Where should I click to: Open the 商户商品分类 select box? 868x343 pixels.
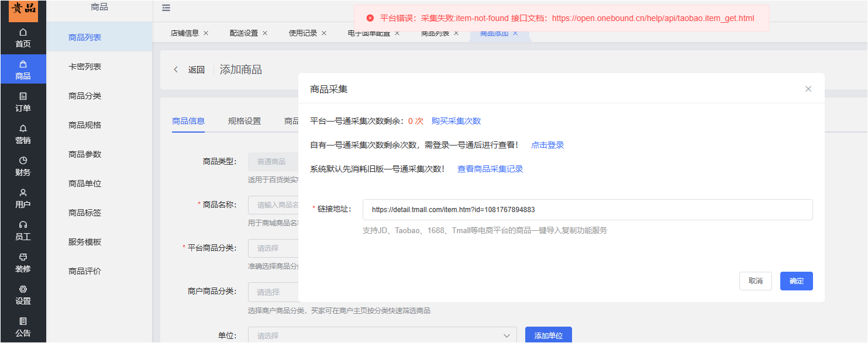[274, 292]
